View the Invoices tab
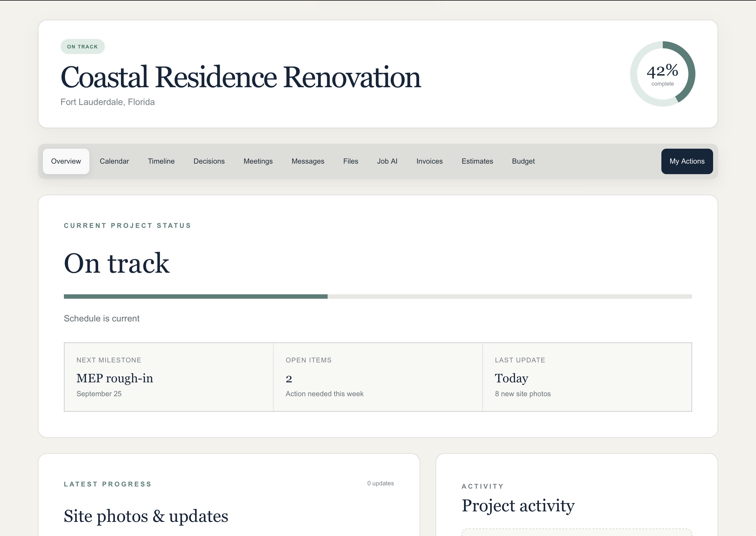Screen dimensions: 756x536 (x=429, y=161)
